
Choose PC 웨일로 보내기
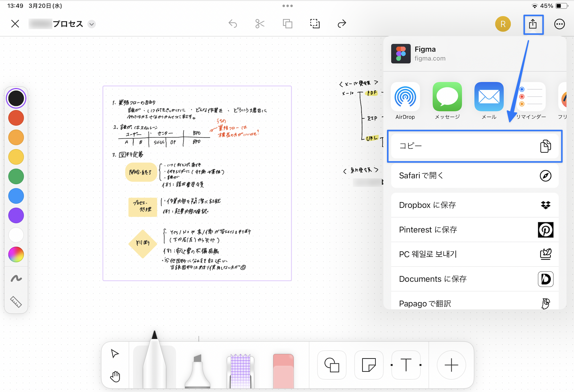click(x=475, y=254)
